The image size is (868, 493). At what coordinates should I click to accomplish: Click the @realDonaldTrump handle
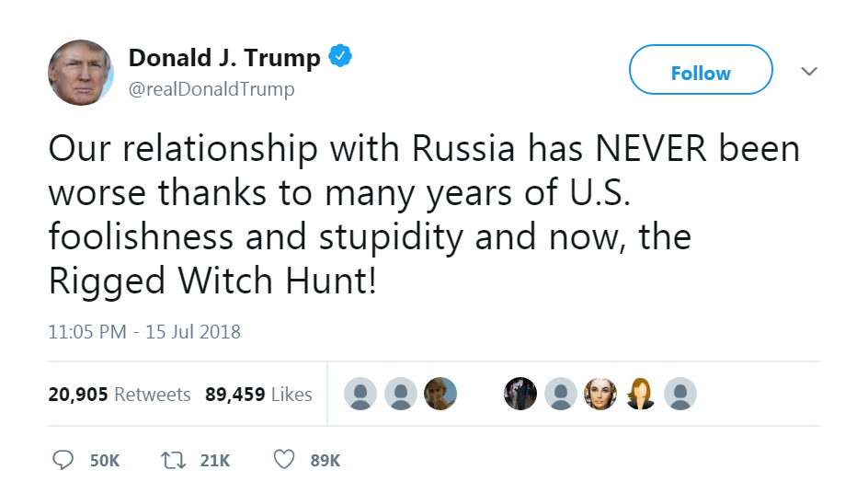tap(211, 89)
